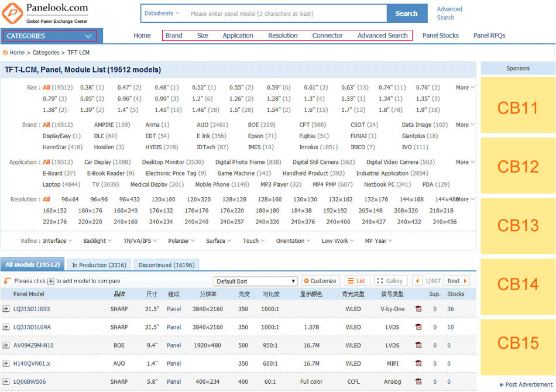The width and height of the screenshot is (556, 392).
Task: Switch to List view
Action: pos(357,281)
